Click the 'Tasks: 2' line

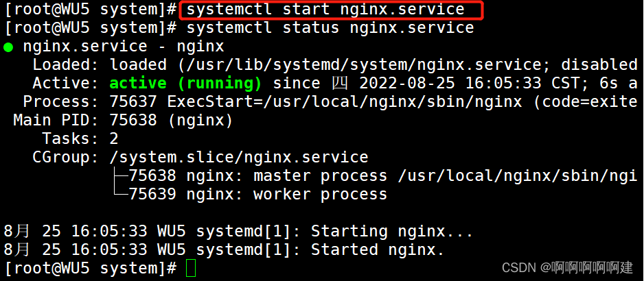(x=80, y=138)
